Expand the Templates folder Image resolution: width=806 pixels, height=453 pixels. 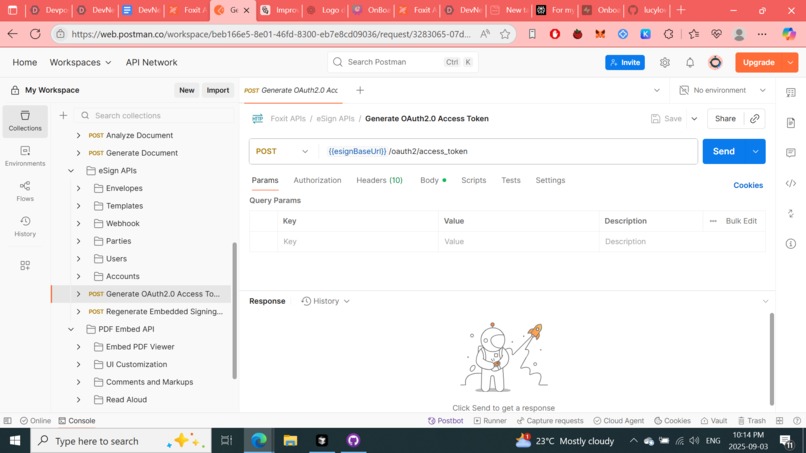(x=78, y=206)
